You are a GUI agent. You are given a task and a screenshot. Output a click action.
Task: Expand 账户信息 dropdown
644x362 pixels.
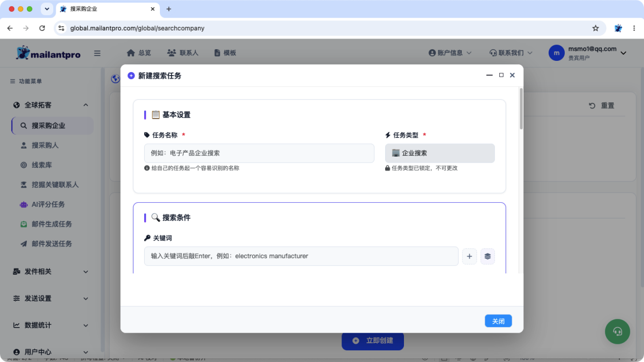click(x=450, y=53)
